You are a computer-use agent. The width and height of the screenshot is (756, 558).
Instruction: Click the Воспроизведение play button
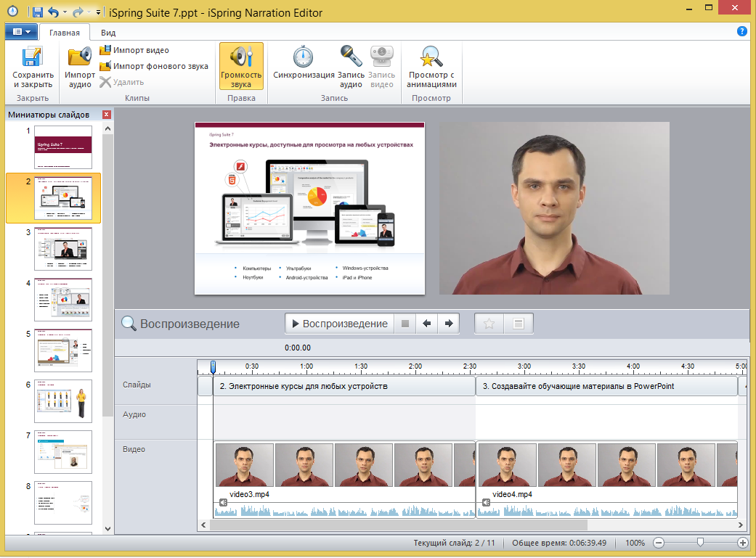click(x=340, y=324)
